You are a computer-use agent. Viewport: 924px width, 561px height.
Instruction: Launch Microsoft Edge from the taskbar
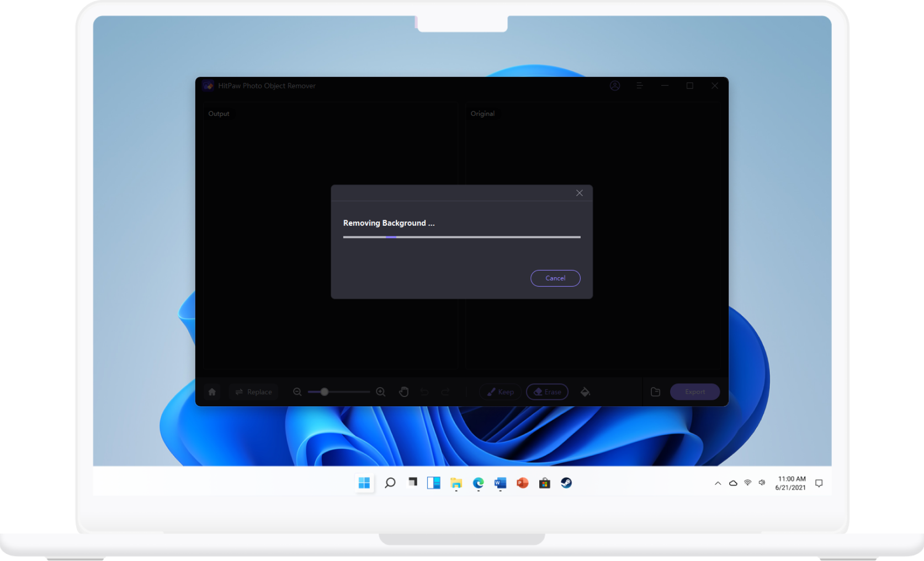(x=478, y=483)
